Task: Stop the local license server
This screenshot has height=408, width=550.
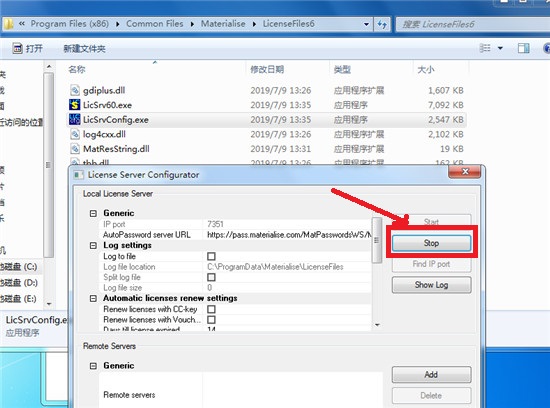Action: point(431,243)
